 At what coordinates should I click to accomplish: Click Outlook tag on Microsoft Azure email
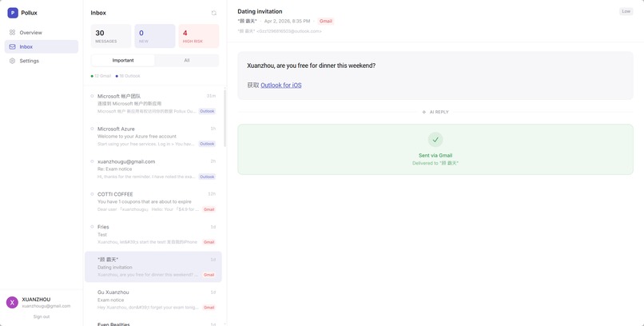[207, 144]
